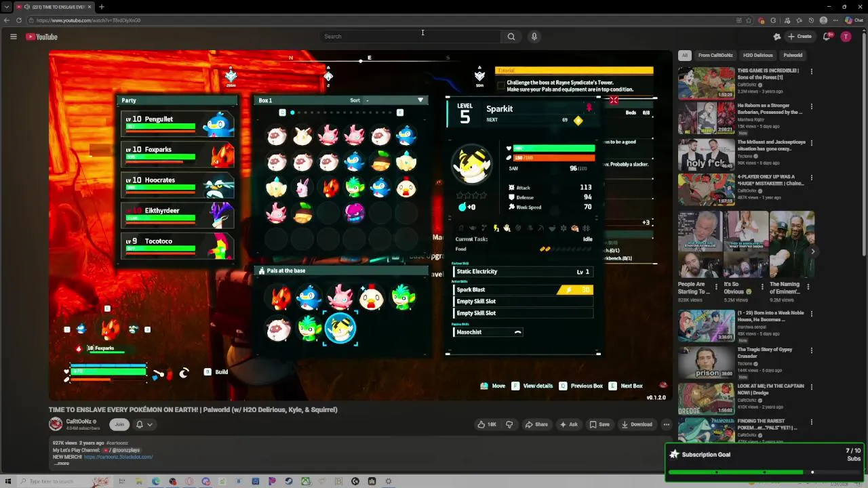Select the From CaRtOoNz filter chip
This screenshot has width=868, height=488.
click(715, 56)
